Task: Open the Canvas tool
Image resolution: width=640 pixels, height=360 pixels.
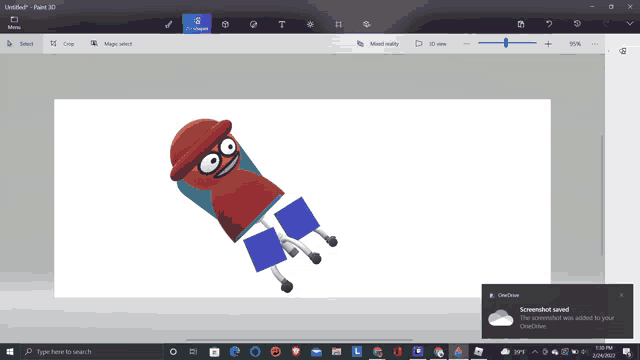Action: pos(338,24)
